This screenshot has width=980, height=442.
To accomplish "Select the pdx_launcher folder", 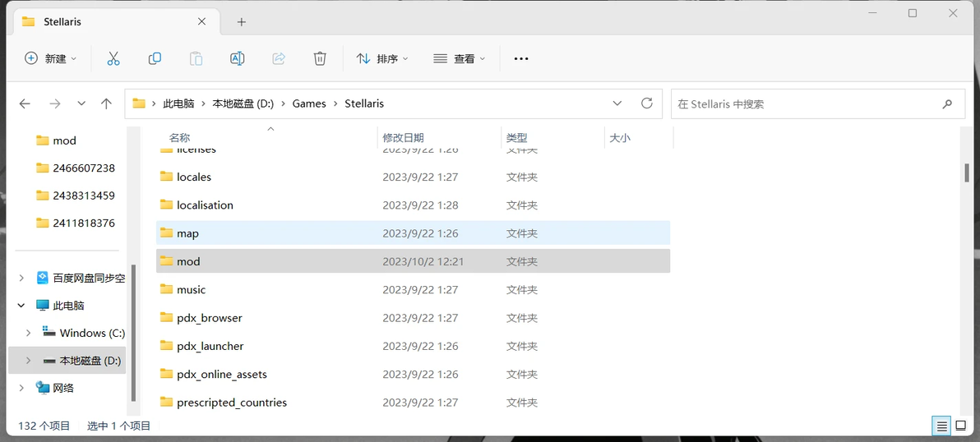I will pyautogui.click(x=413, y=346).
